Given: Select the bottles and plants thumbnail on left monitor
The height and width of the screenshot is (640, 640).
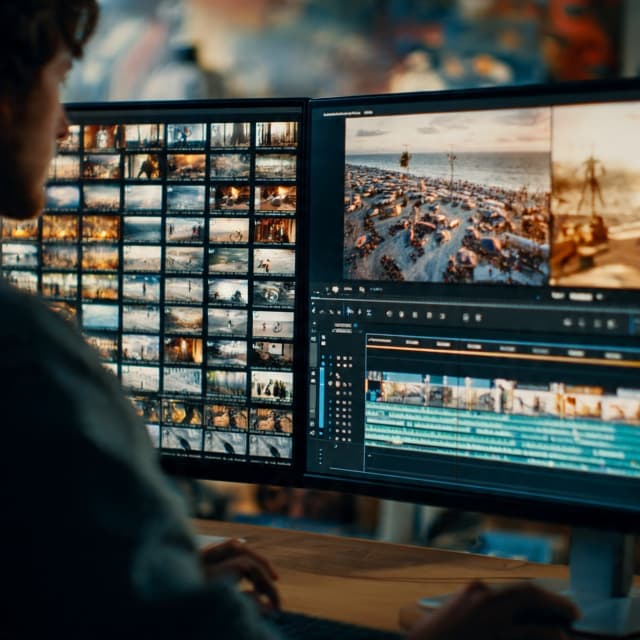Looking at the screenshot, I should pyautogui.click(x=272, y=386).
